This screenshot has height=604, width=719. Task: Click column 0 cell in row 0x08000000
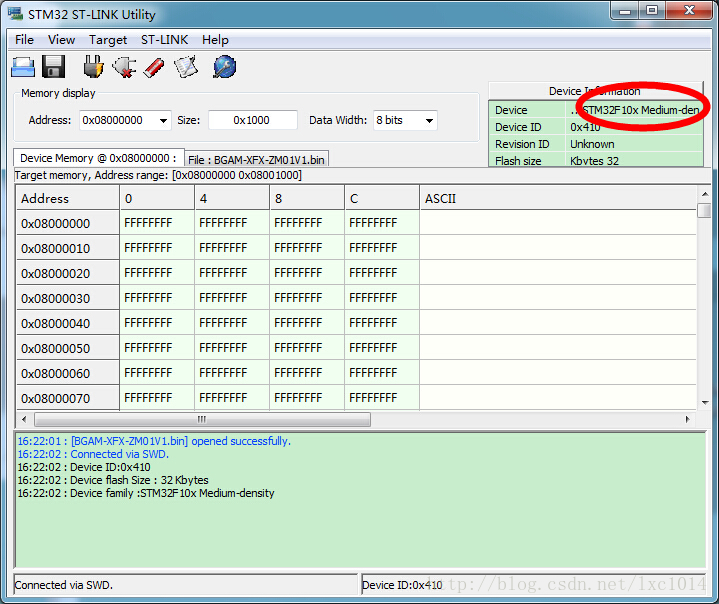click(157, 223)
